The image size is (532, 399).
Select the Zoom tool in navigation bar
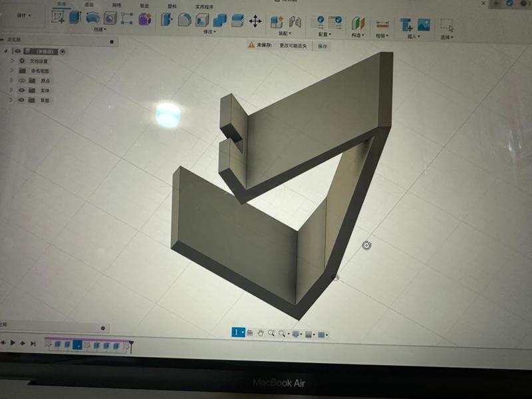(x=271, y=334)
